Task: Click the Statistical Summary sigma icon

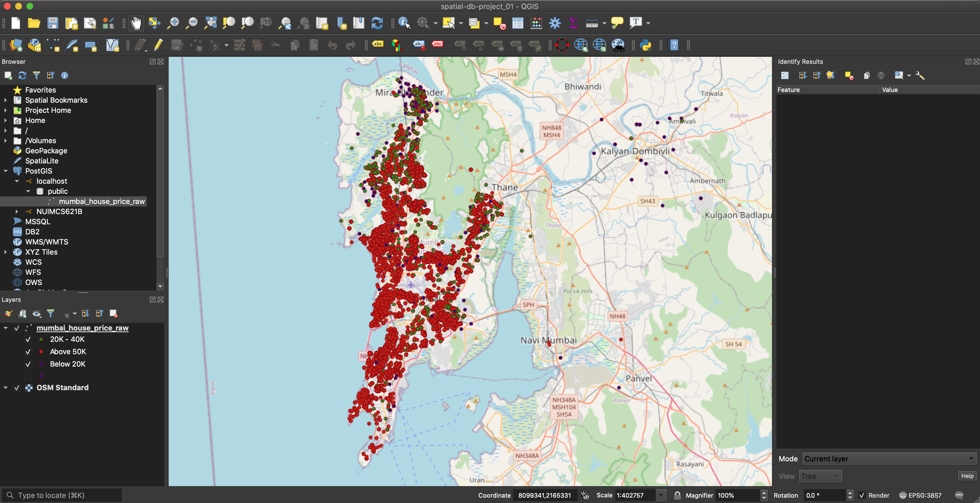Action: tap(573, 23)
